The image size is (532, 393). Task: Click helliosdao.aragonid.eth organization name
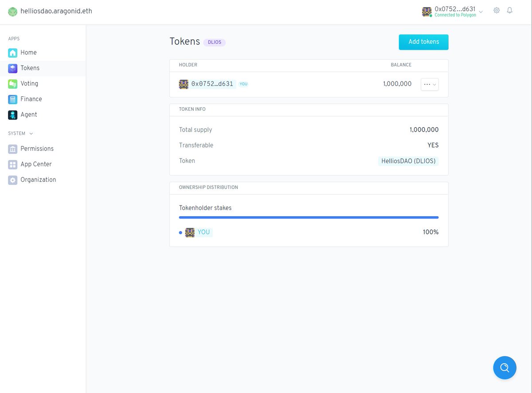click(56, 11)
